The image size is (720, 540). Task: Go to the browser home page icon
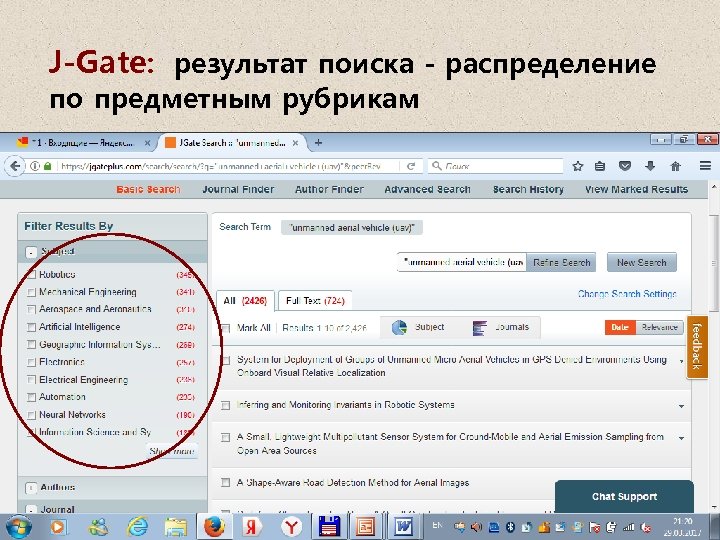675,166
